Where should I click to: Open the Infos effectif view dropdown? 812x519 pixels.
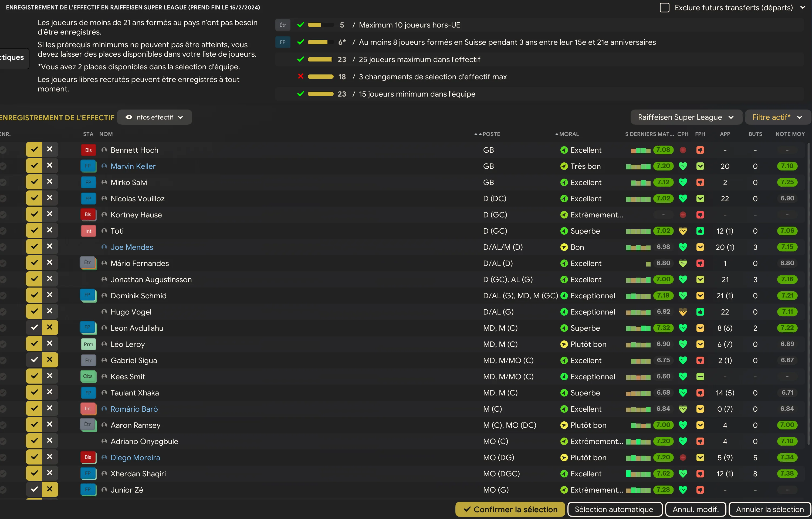click(x=154, y=117)
